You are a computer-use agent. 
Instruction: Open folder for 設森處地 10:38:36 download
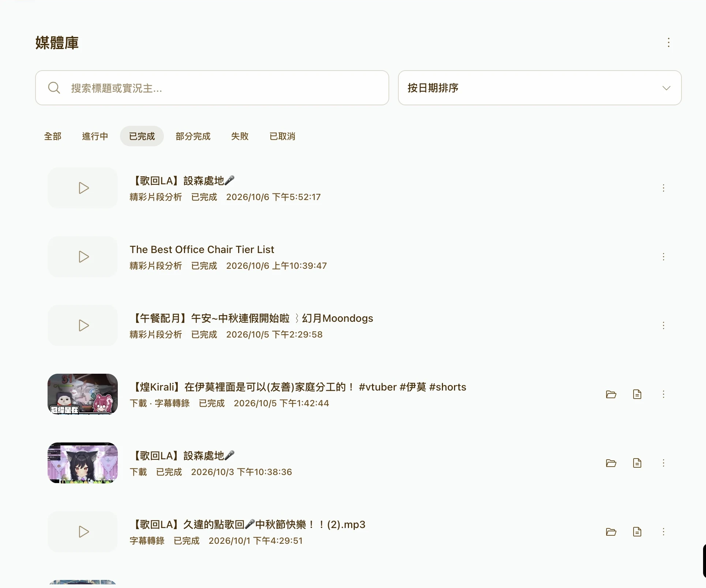pyautogui.click(x=611, y=463)
